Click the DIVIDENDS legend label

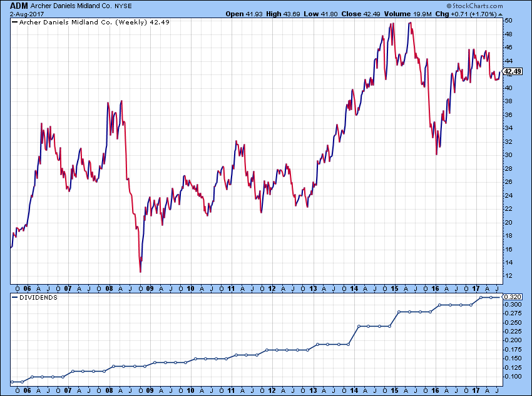click(38, 297)
